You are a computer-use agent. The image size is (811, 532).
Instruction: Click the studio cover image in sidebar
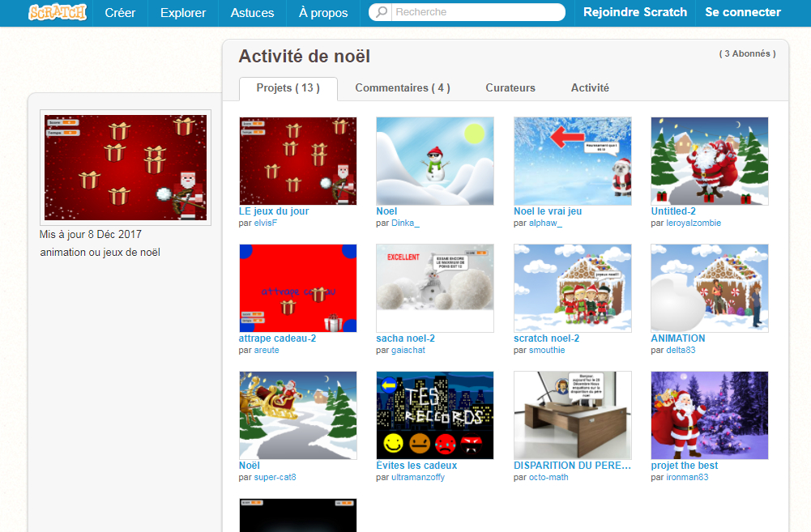click(125, 168)
